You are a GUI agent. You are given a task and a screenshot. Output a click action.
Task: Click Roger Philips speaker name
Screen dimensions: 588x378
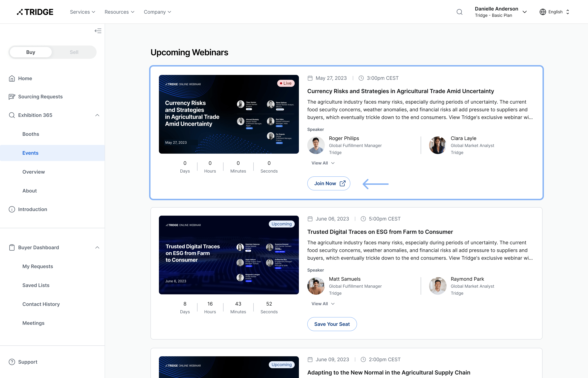pos(344,138)
